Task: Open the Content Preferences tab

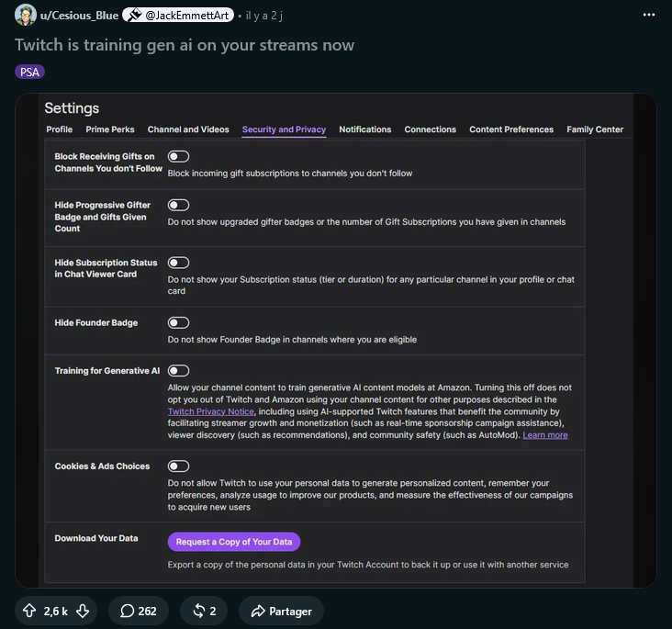Action: [510, 129]
